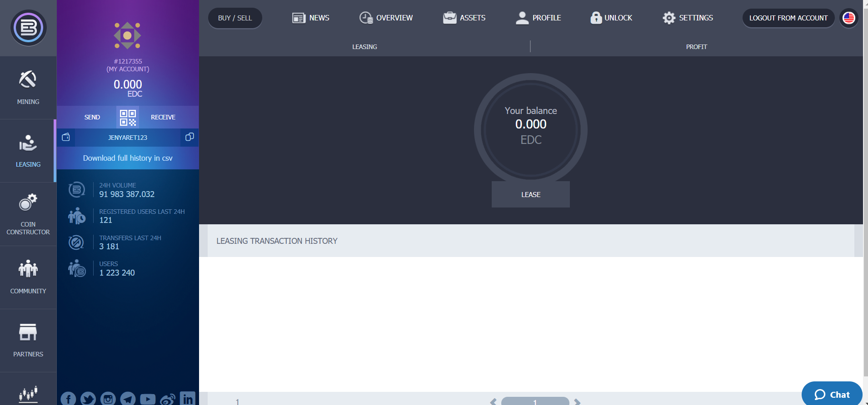Click the page scrollbar on the right edge
868x405 pixels.
[x=865, y=202]
